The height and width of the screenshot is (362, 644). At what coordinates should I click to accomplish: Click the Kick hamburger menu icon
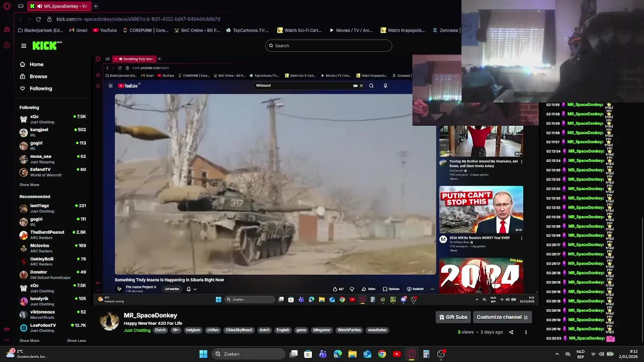click(x=24, y=46)
